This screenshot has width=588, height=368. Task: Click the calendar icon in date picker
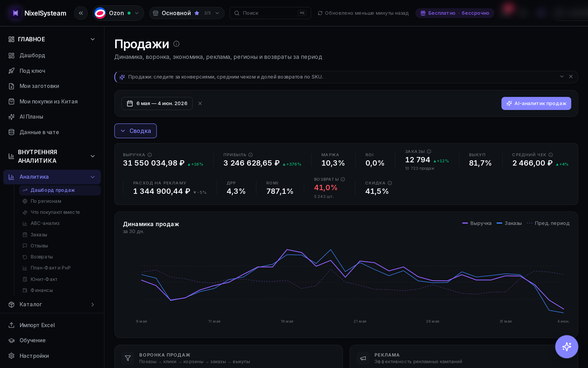[130, 103]
